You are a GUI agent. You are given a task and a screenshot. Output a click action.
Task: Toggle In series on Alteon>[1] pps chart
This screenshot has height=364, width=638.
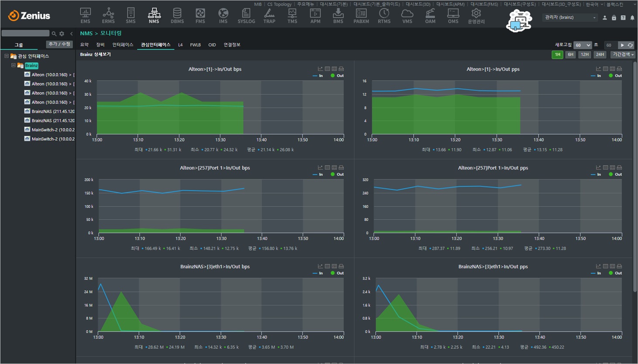(x=596, y=76)
